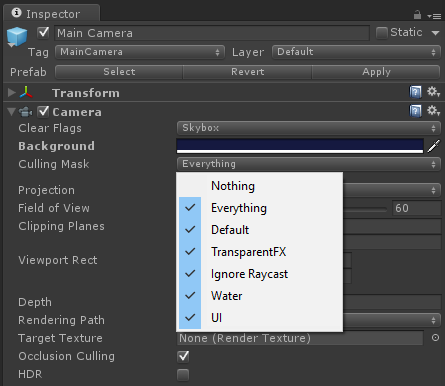Open Target Texture object picker circle
Image resolution: width=445 pixels, height=386 pixels.
click(435, 338)
